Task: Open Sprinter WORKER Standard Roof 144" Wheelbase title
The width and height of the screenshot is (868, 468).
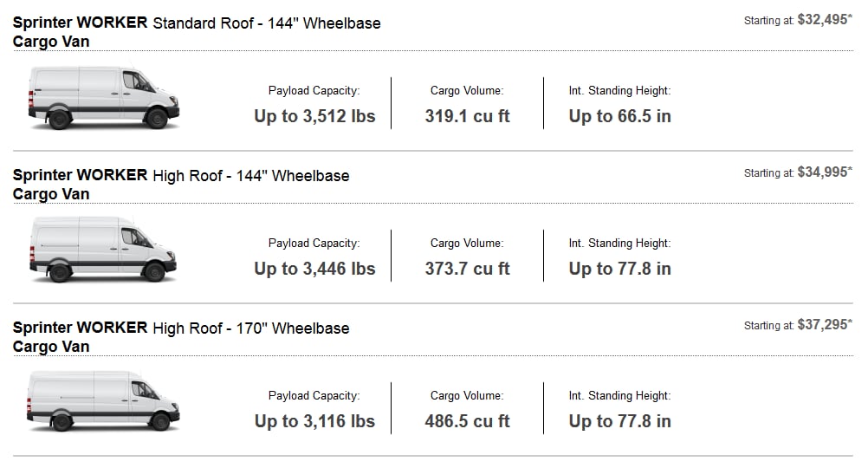Action: point(197,32)
